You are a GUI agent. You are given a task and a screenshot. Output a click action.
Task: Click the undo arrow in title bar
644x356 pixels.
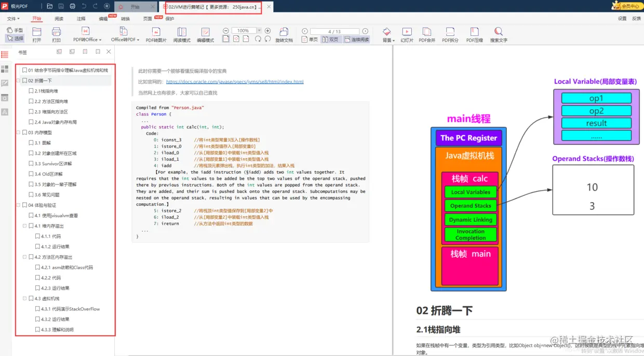pyautogui.click(x=84, y=7)
